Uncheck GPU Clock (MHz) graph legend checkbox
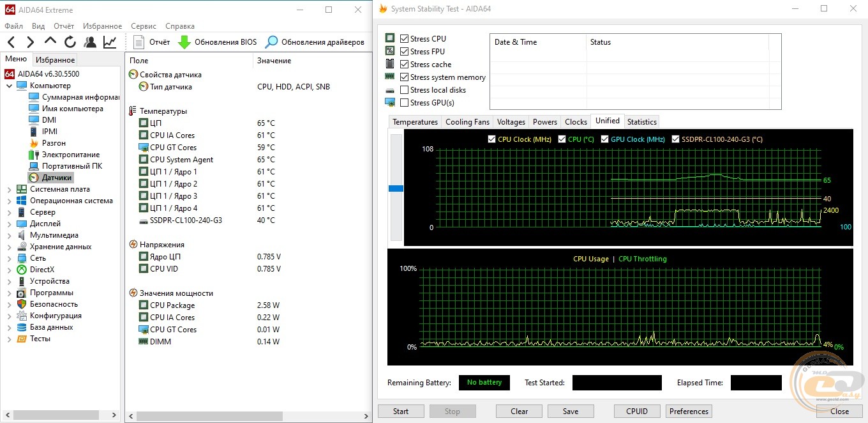Viewport: 868px width, 423px height. coord(604,139)
